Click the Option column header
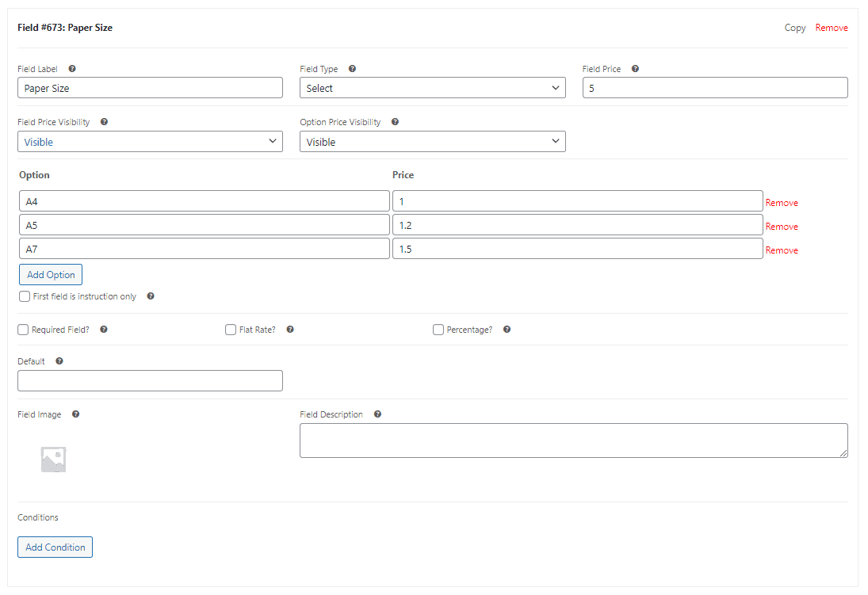Viewport: 868px width, 595px height. tap(34, 175)
